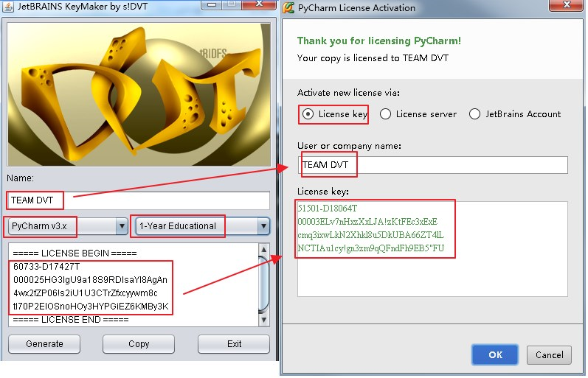Click inside the License key text area

click(x=432, y=249)
